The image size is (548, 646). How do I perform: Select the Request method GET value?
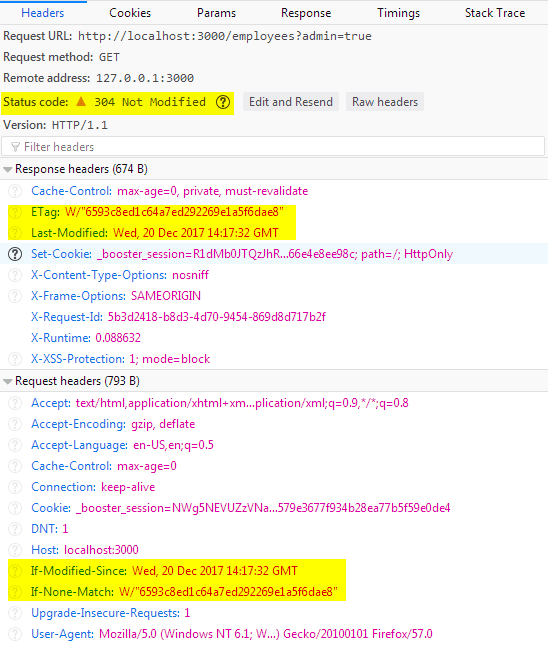click(109, 57)
